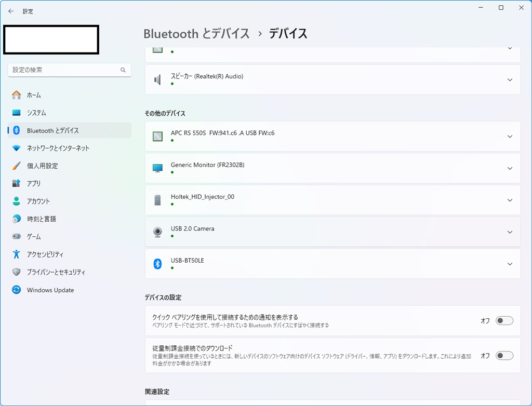
Task: Expand the USB 2.0 Camera entry
Action: (x=510, y=232)
